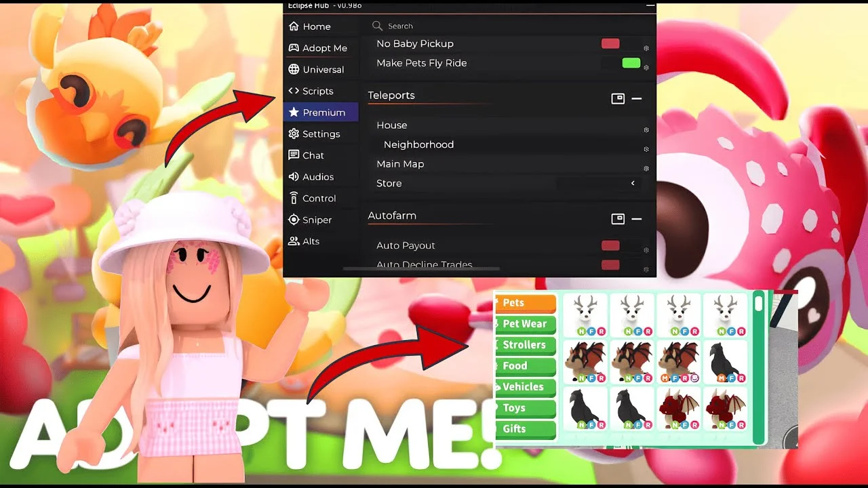Viewport: 868px width, 488px height.
Task: Open the Universal globe section
Action: tap(294, 69)
